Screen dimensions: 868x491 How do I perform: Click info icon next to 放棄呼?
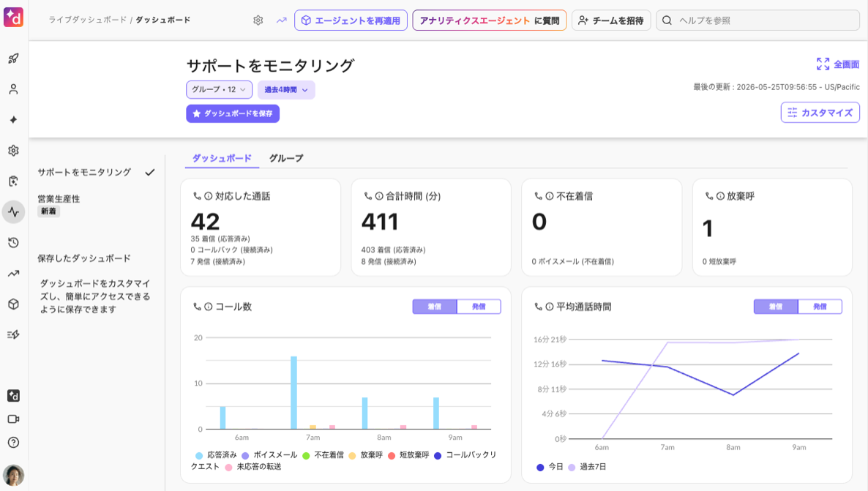[720, 196]
